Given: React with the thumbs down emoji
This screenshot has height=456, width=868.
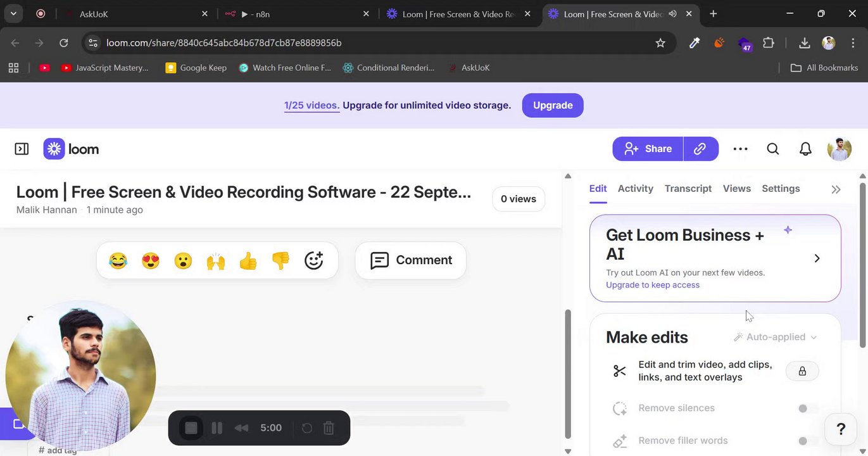Looking at the screenshot, I should pos(280,260).
